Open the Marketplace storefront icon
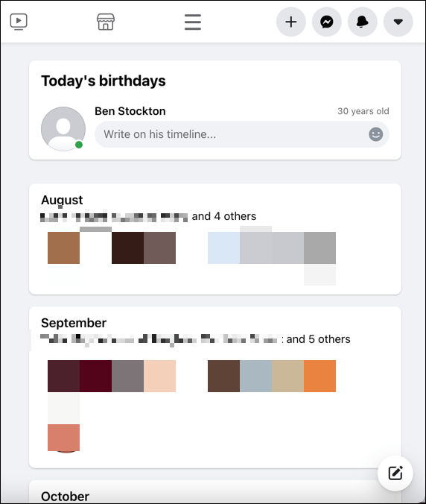Image resolution: width=426 pixels, height=504 pixels. (x=106, y=22)
